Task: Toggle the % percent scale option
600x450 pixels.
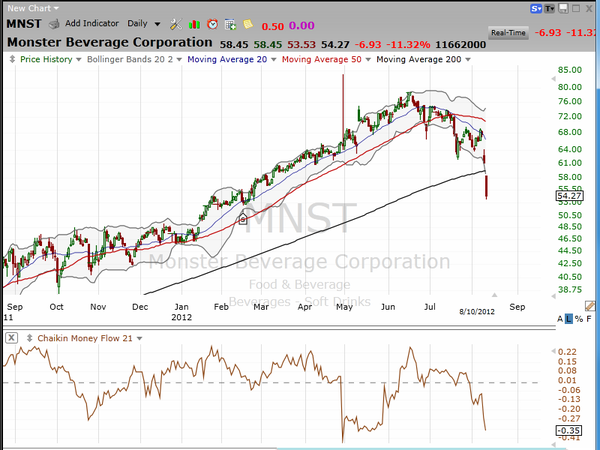Action: tap(580, 317)
